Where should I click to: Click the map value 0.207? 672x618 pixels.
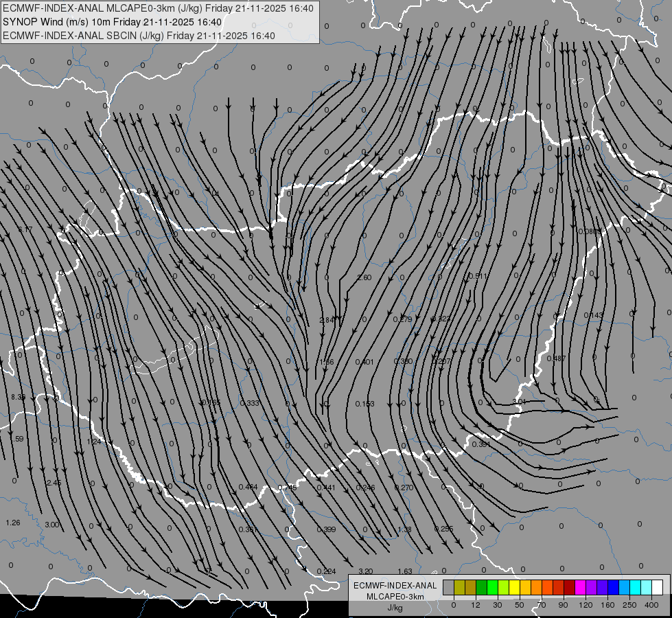click(x=441, y=362)
